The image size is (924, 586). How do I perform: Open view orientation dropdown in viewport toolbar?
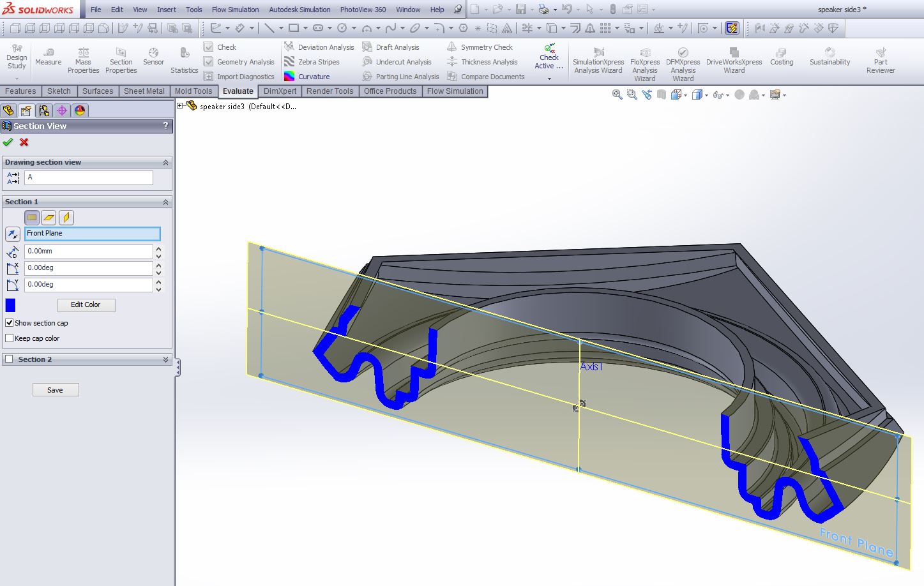click(685, 95)
